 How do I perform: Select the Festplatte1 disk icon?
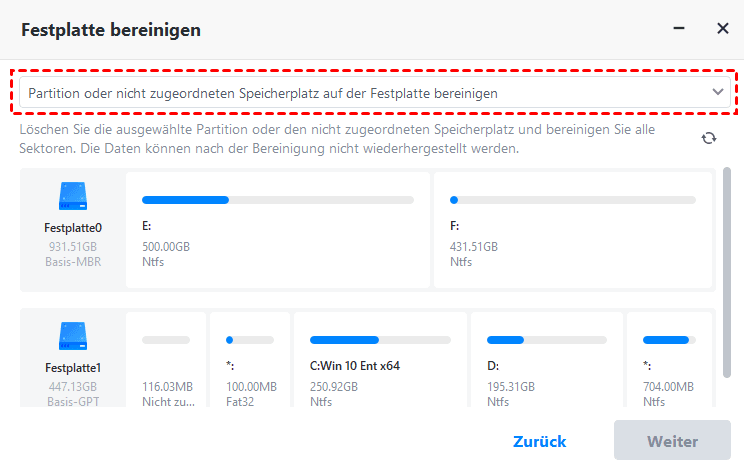(x=73, y=335)
